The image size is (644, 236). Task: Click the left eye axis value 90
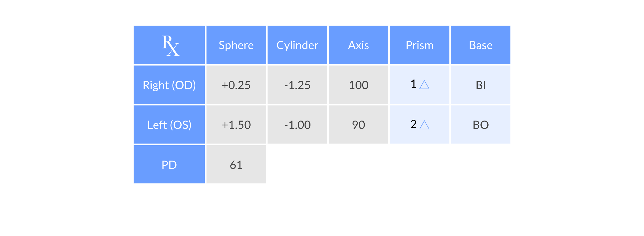coord(358,125)
